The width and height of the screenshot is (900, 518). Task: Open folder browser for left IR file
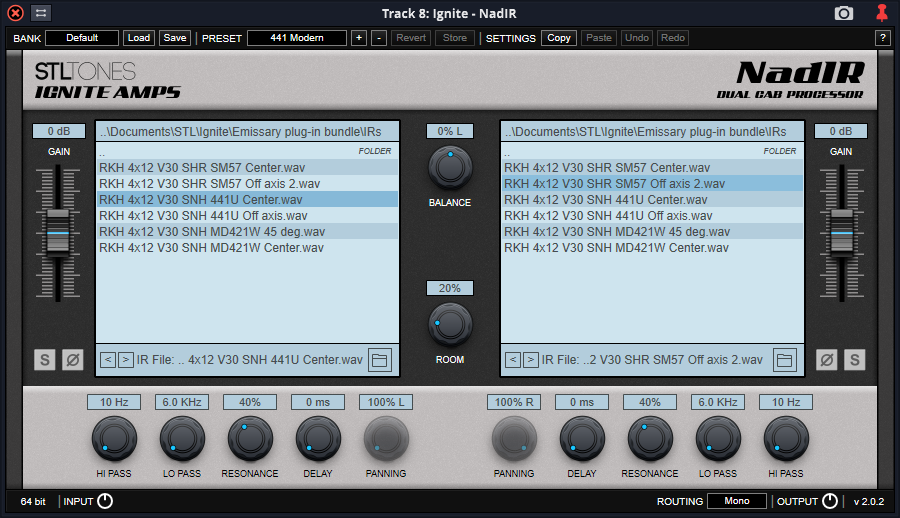379,360
